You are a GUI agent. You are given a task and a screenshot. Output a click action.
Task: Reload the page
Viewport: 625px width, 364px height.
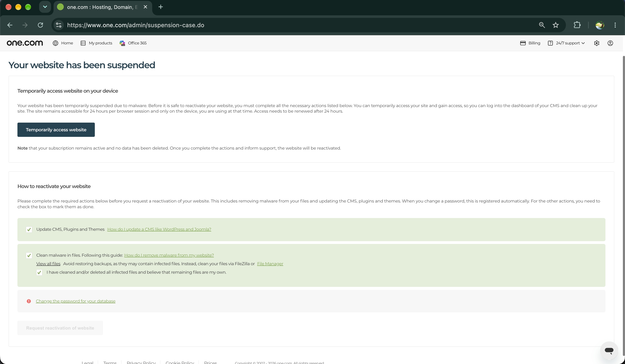(x=40, y=25)
